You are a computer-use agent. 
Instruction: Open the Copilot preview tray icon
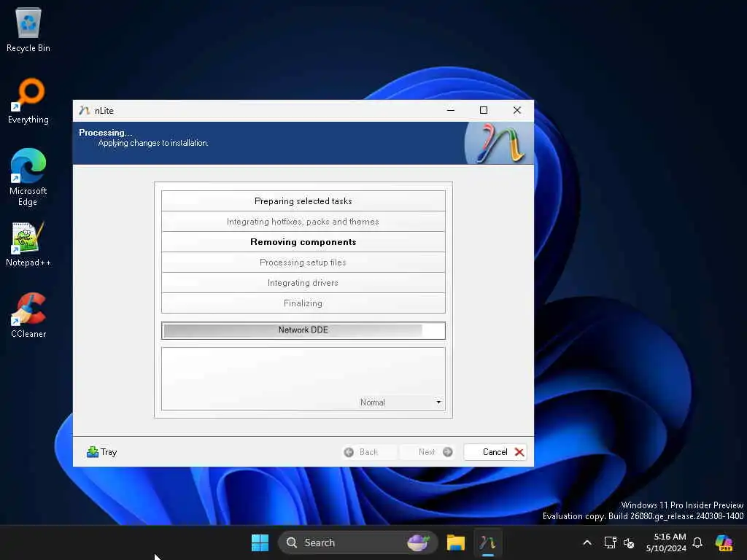click(x=724, y=542)
